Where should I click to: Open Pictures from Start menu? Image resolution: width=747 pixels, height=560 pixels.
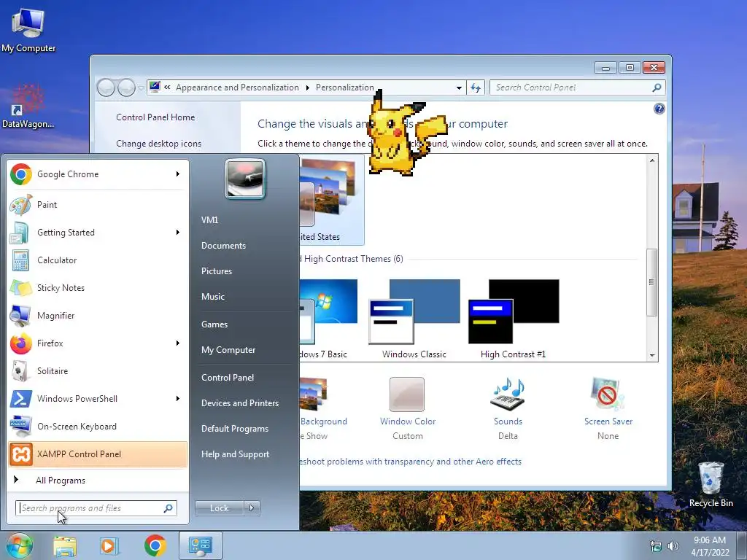pyautogui.click(x=216, y=271)
